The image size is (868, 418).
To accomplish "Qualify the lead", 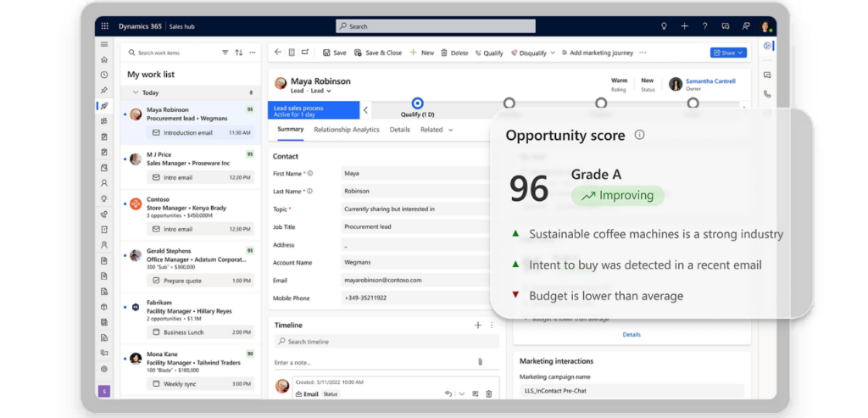I will [489, 53].
